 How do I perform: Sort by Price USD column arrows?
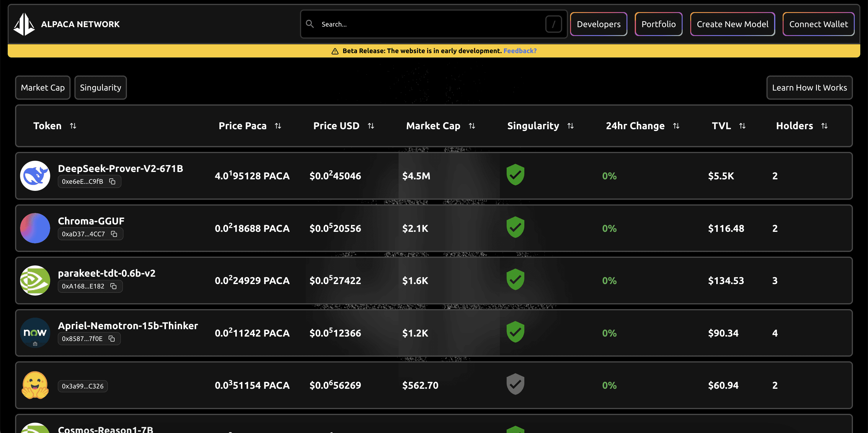(371, 126)
